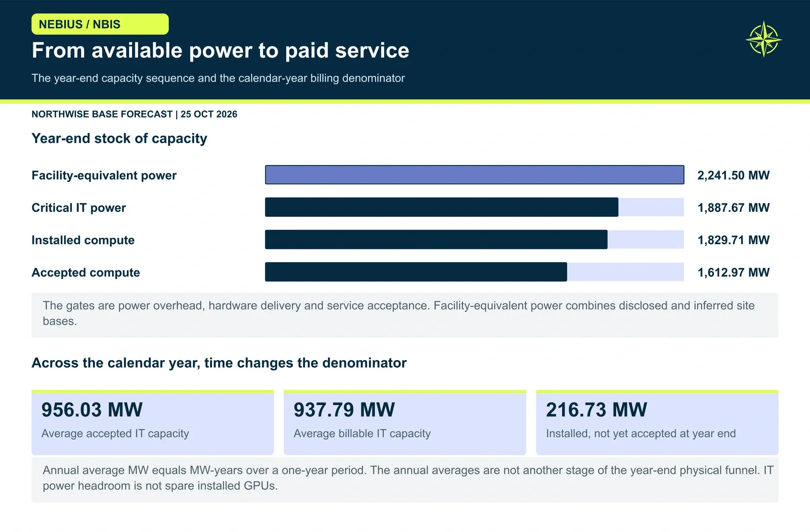
Task: Click the 'Accepted compute' row label
Action: [x=85, y=273]
